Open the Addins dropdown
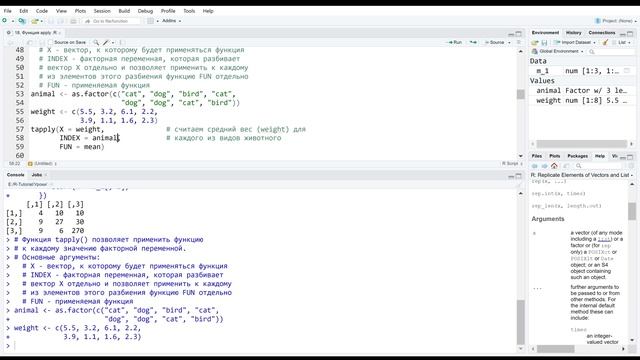 [x=171, y=21]
